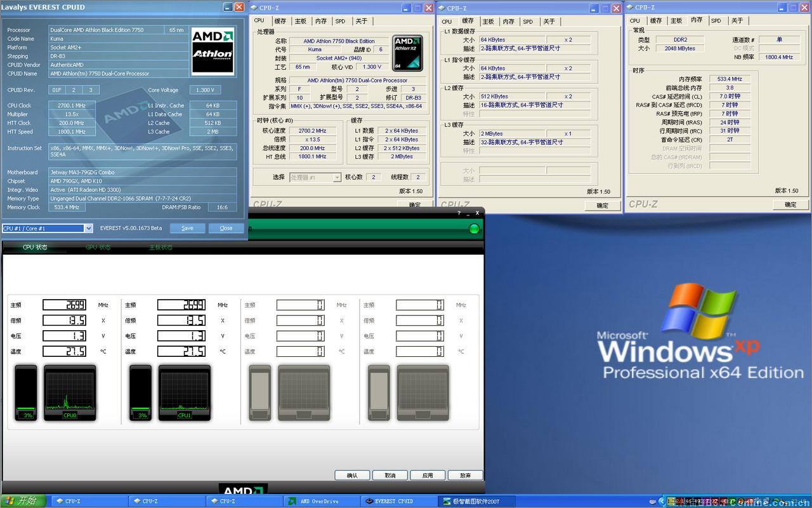This screenshot has height=508, width=812.
Task: Open SPD tab in CPU-Z processor window
Action: 341,21
